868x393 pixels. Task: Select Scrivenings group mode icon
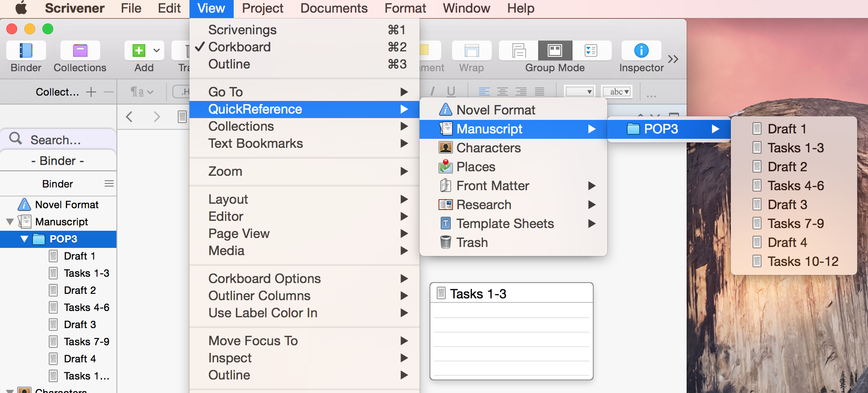click(519, 50)
